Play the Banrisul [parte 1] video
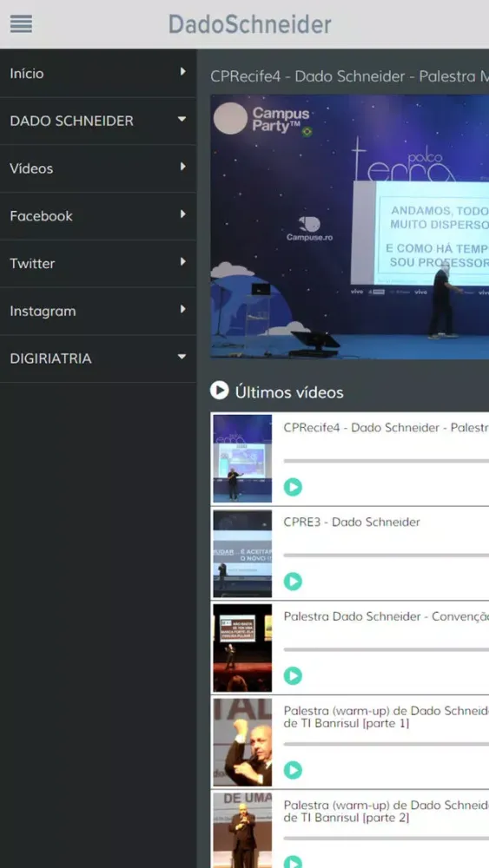The height and width of the screenshot is (868, 489). click(293, 770)
